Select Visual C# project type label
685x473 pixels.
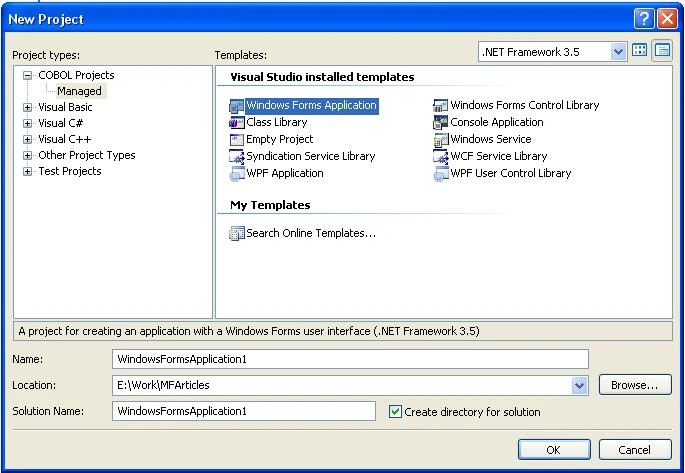coord(61,123)
